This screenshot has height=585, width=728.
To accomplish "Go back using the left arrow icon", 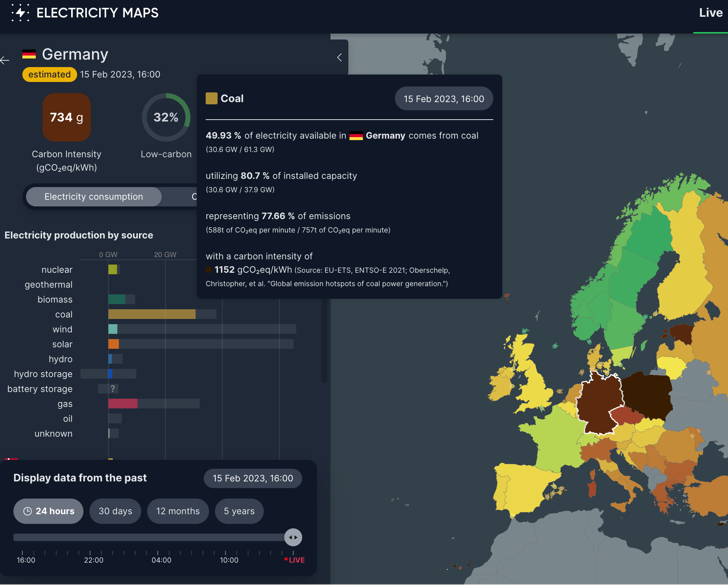I will coord(5,60).
